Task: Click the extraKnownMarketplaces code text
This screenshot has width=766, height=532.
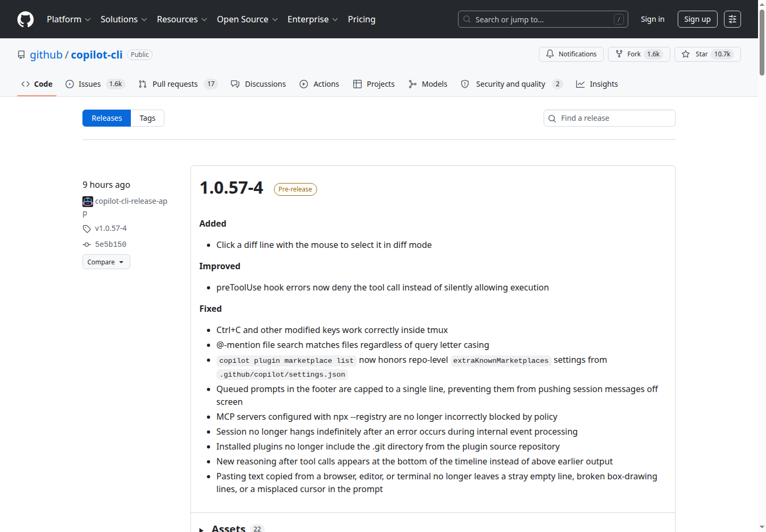Action: (x=501, y=361)
